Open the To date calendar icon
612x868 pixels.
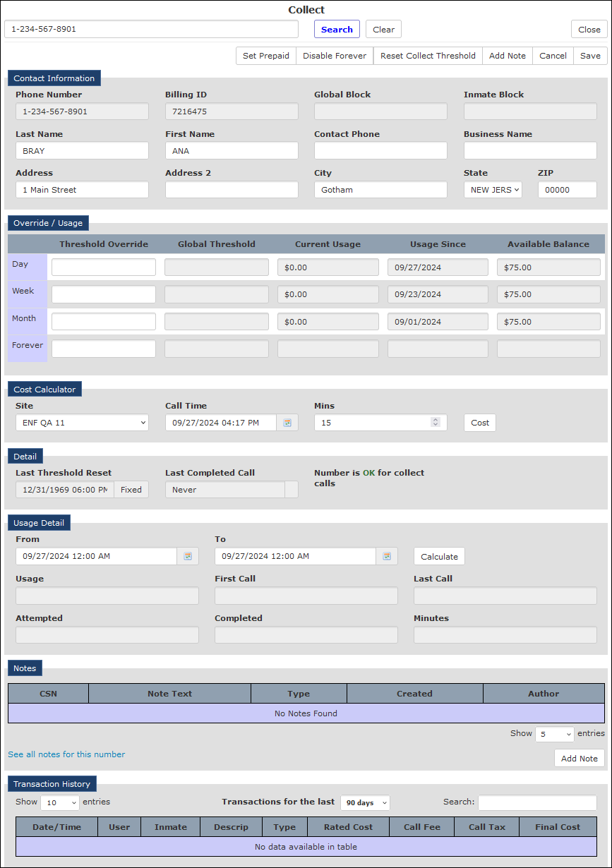click(x=387, y=556)
